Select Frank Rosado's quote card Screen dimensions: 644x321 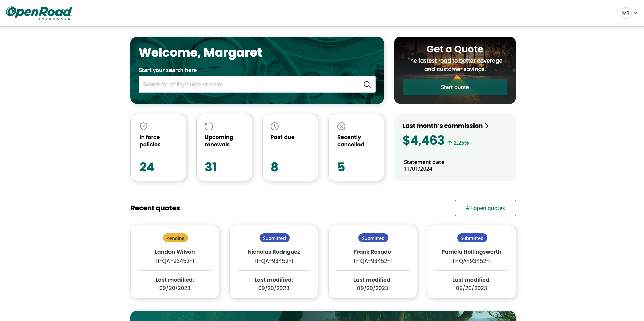(x=372, y=262)
